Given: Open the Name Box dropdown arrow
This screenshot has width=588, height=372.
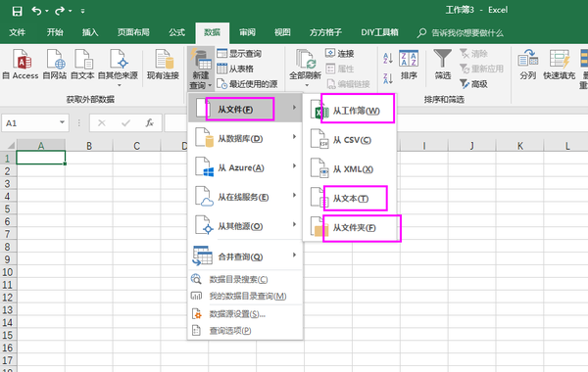Looking at the screenshot, I should click(x=63, y=122).
